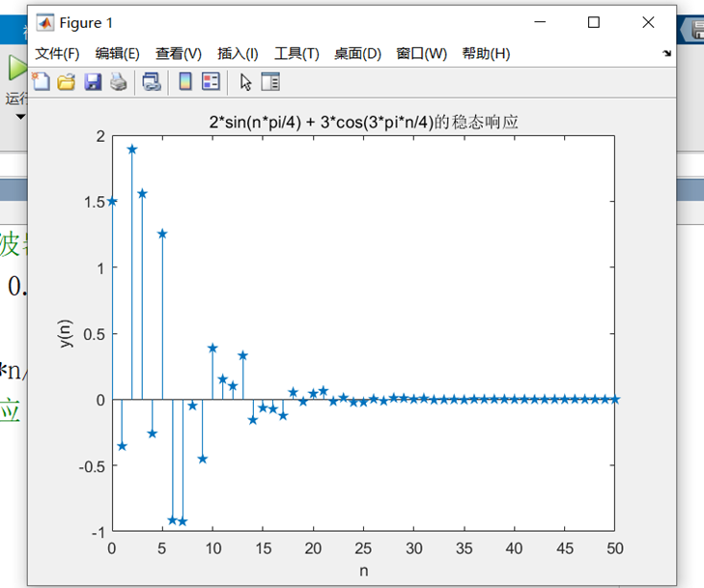The image size is (704, 588).
Task: Open the 插入(I) menu
Action: pos(238,54)
